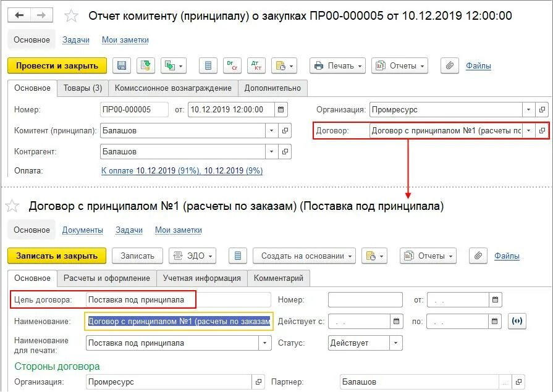Switch to the Учетная информация tab
Screen dimensions: 553x392
click(201, 278)
